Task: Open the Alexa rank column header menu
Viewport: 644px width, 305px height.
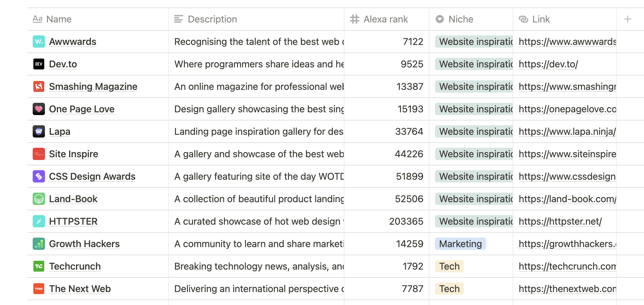Action: pyautogui.click(x=387, y=19)
